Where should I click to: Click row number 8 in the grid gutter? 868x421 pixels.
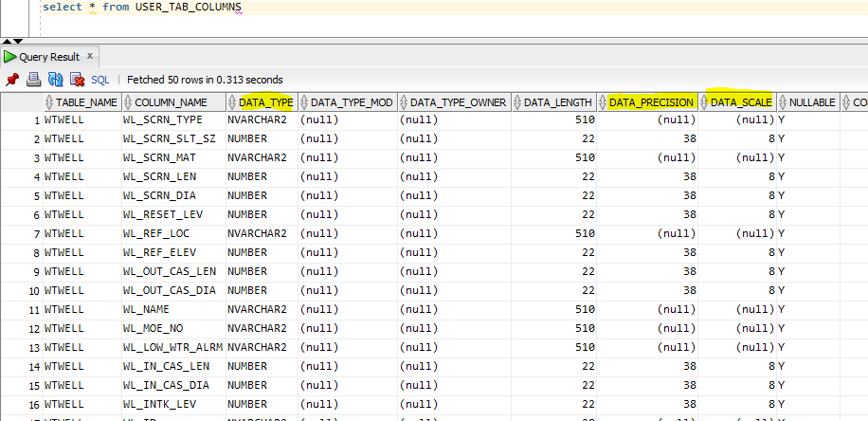[22, 253]
